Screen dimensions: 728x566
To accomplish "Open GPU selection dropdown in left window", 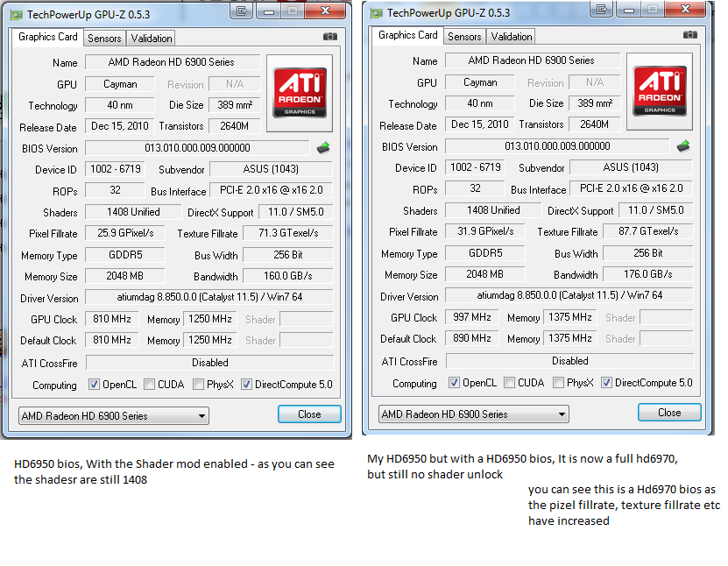I will (x=114, y=415).
